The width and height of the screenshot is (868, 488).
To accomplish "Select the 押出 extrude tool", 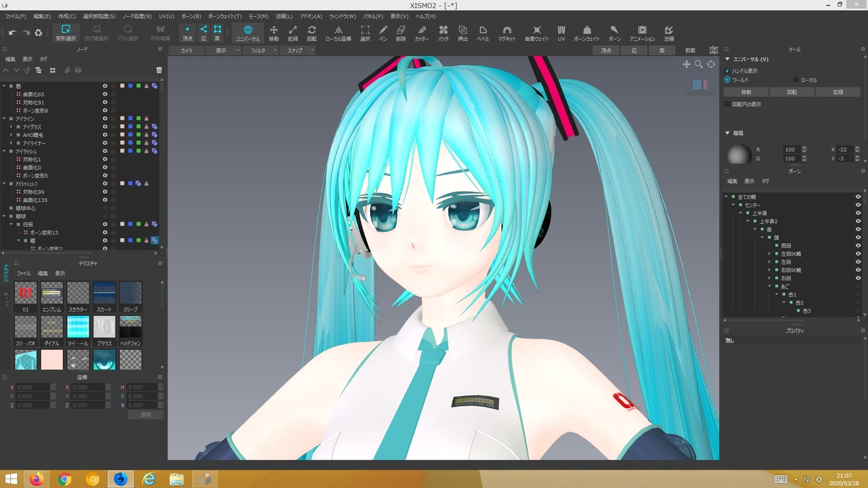I will 463,33.
